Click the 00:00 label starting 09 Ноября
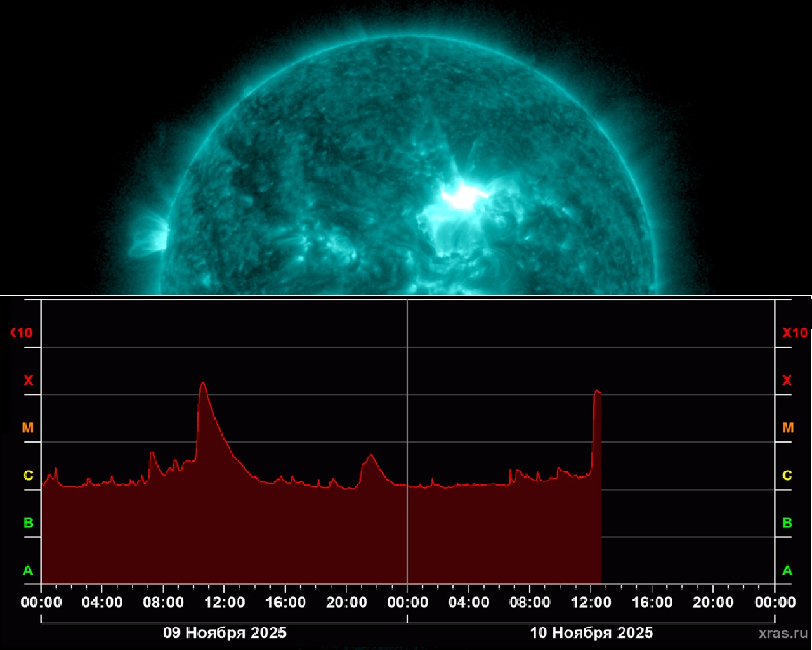This screenshot has height=650, width=812. pos(41,602)
